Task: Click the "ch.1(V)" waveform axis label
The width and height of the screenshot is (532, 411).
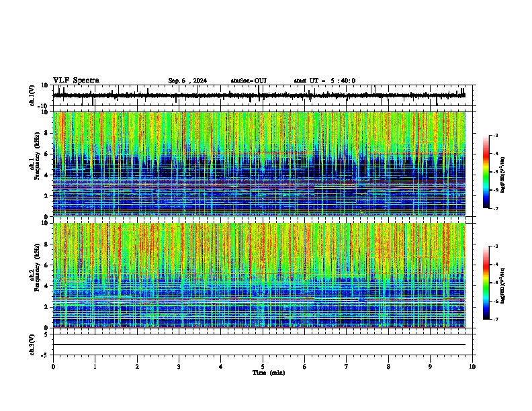Action: (x=32, y=95)
